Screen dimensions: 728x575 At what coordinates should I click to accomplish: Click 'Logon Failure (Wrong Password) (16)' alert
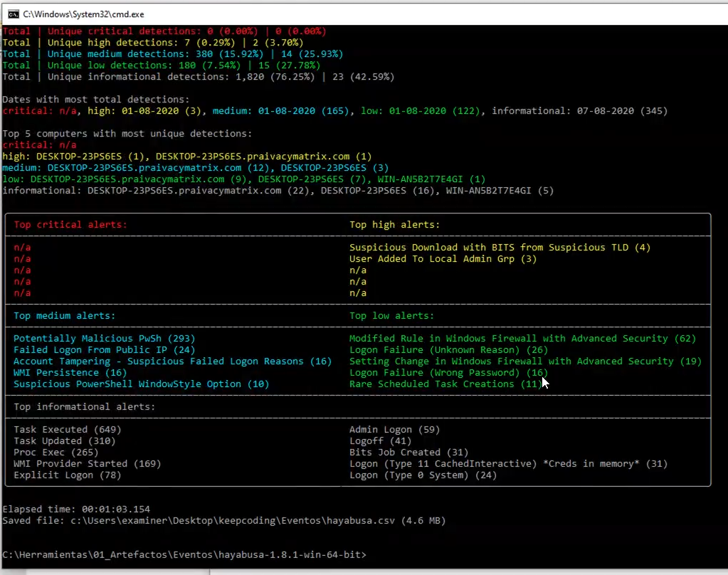pyautogui.click(x=448, y=372)
